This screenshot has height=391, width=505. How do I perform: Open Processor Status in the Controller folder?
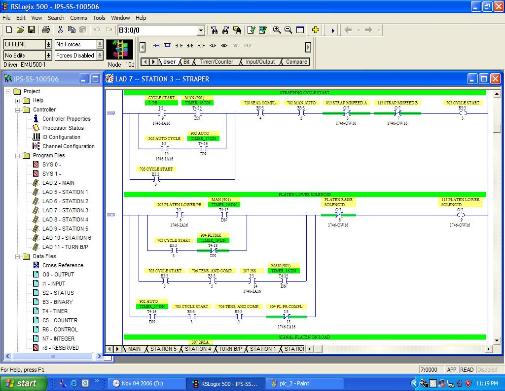pyautogui.click(x=63, y=128)
